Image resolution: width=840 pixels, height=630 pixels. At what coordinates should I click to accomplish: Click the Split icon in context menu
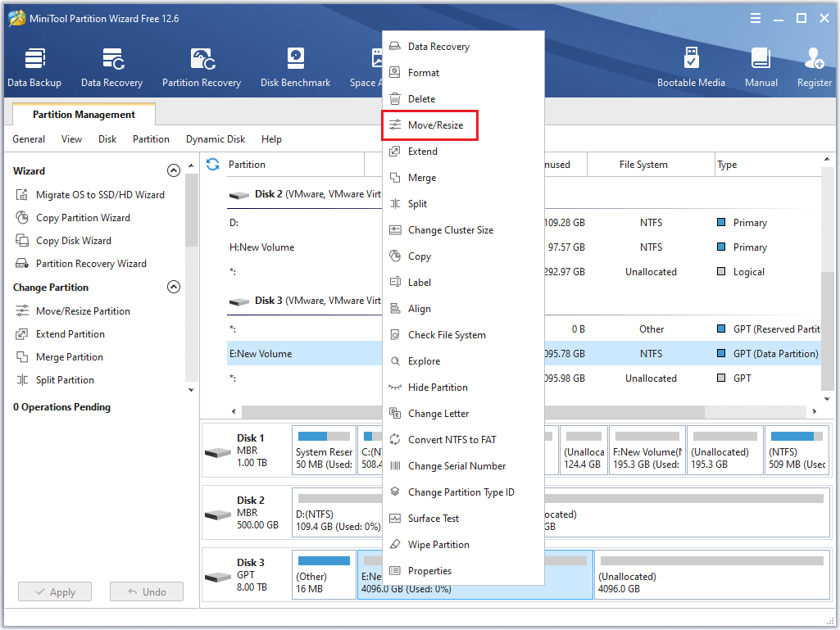click(x=395, y=204)
